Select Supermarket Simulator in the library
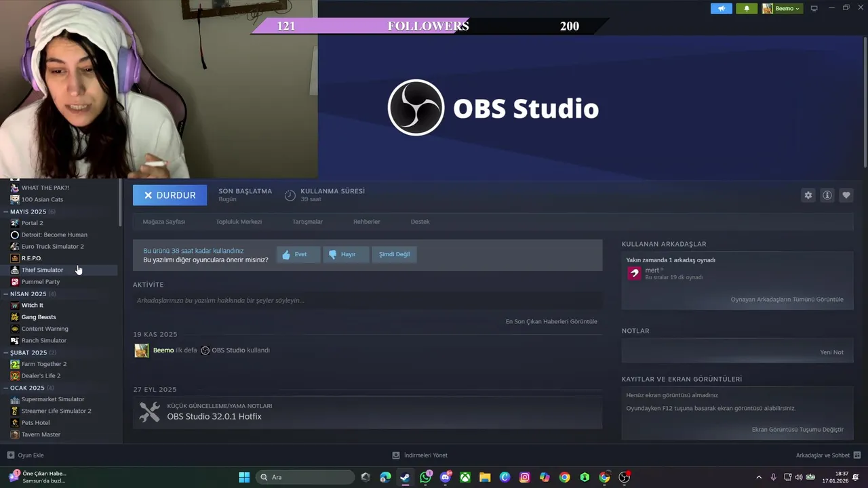This screenshot has width=868, height=488. 53,399
